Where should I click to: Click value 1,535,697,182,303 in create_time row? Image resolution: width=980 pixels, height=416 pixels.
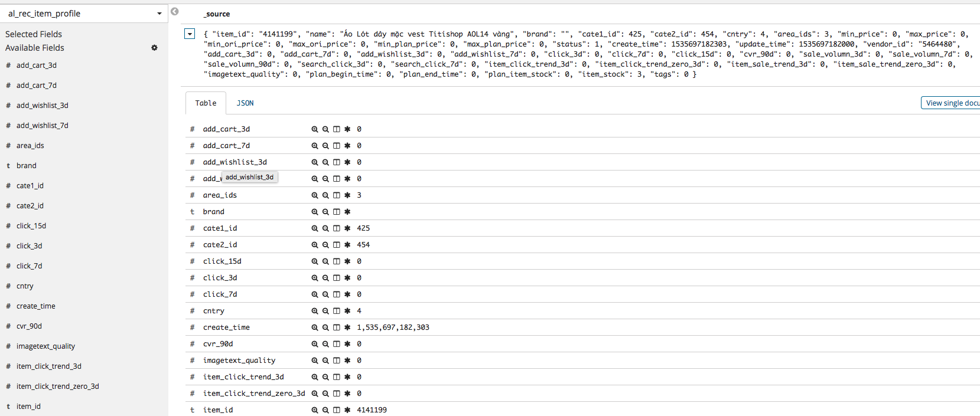[393, 327]
